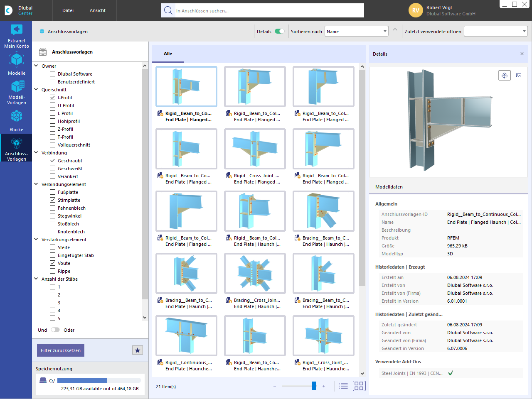Check the Geschweißt connection filter
The image size is (532, 399).
pyautogui.click(x=53, y=169)
